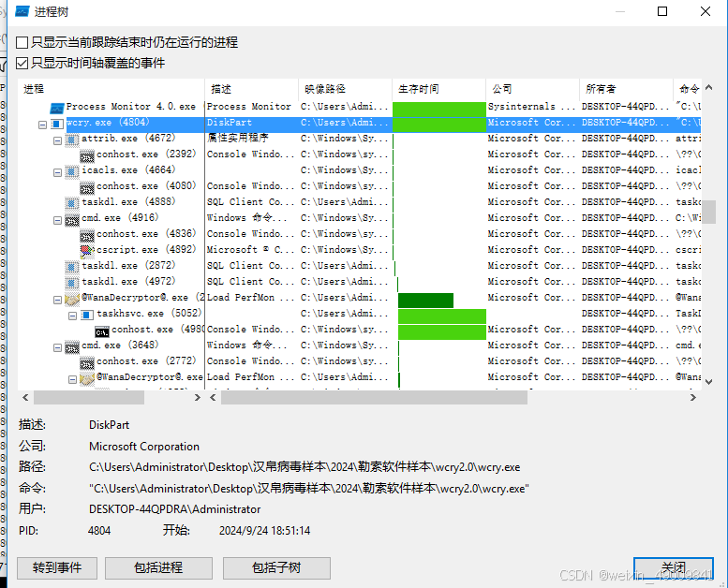Click the taskdl.exe (4972) icon

click(x=72, y=283)
